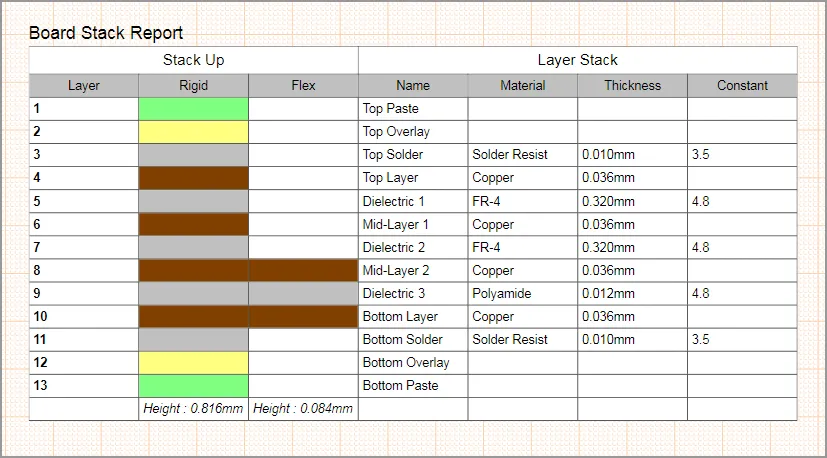827x458 pixels.
Task: Click "0.036mm" thickness in Top Layer row
Action: pos(632,178)
